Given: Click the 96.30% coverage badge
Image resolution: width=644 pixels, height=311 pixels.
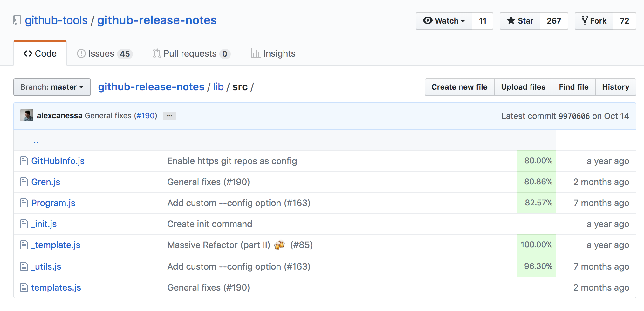Looking at the screenshot, I should (537, 266).
